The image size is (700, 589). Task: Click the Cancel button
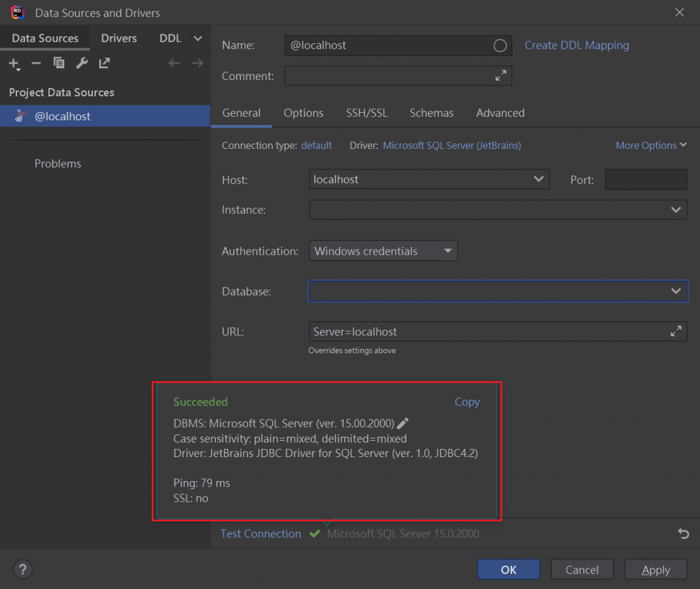tap(582, 569)
